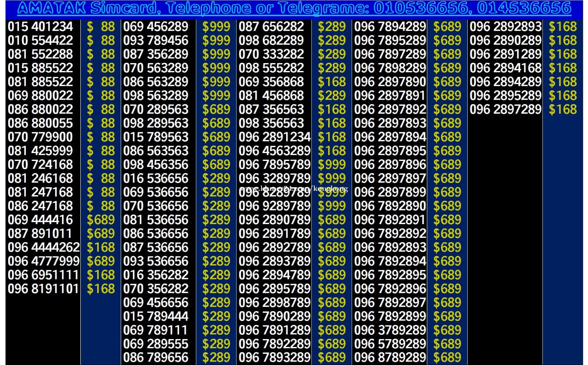Select phone number 086 789656
The image size is (588, 365).
click(x=156, y=358)
